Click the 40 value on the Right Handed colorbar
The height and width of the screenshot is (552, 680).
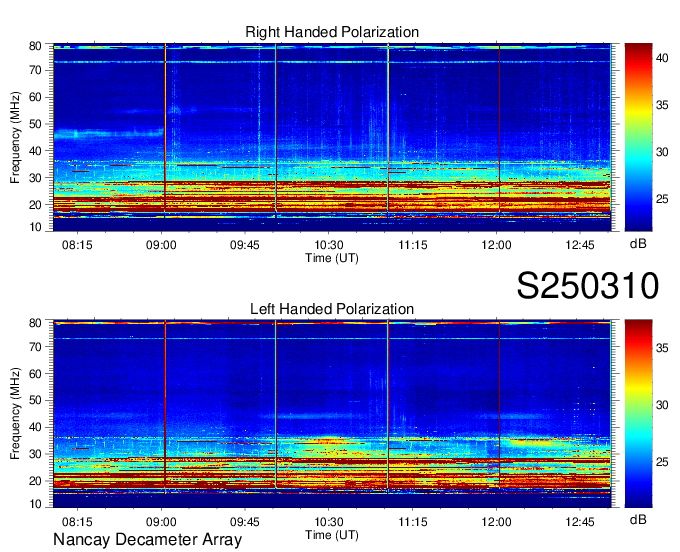(662, 58)
